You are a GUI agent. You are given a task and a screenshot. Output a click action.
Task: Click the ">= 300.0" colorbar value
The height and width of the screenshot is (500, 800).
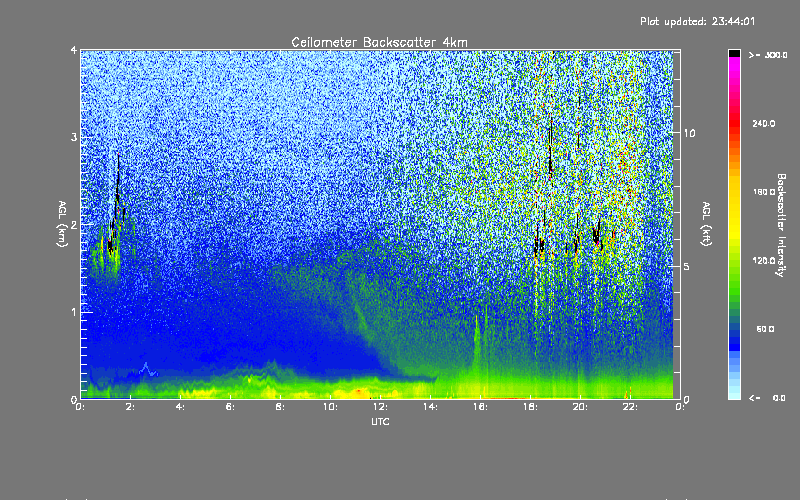point(768,55)
